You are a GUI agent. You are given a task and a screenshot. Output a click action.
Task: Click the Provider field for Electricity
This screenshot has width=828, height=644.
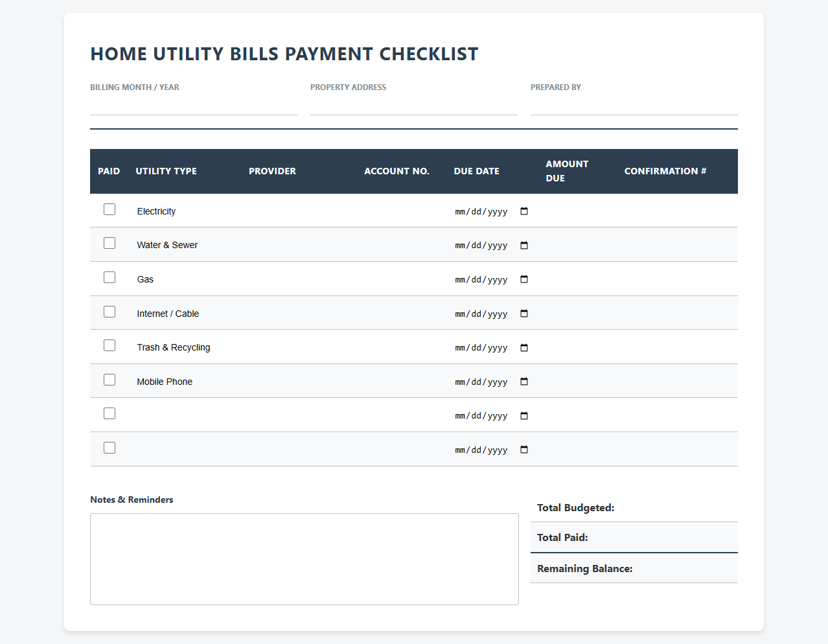coord(299,211)
